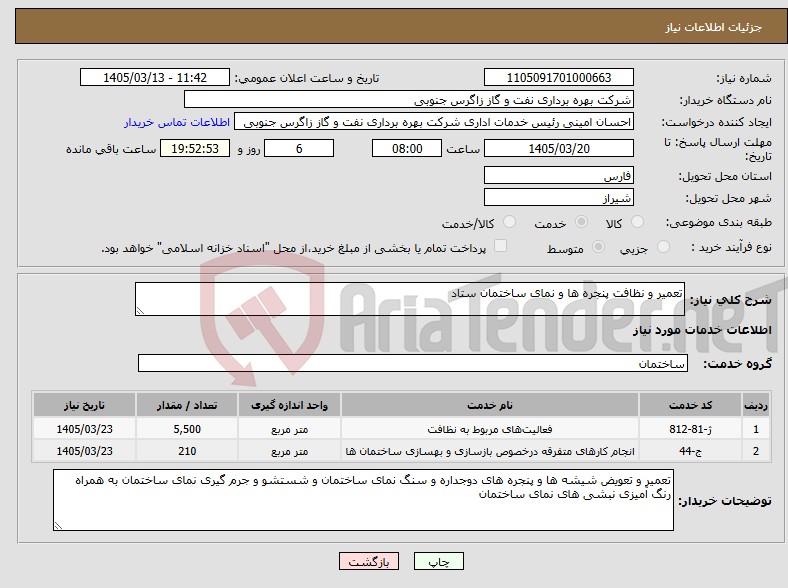Click the need date in row 2
The height and width of the screenshot is (588, 788).
(84, 451)
